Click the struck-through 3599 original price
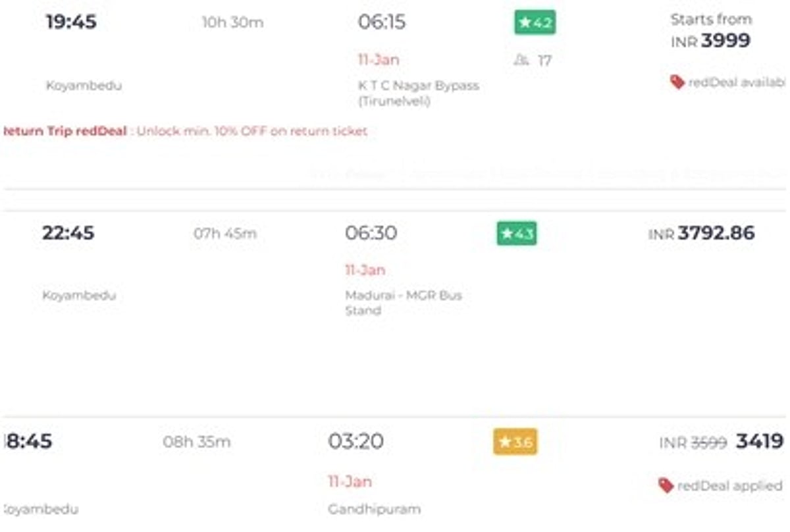The height and width of the screenshot is (532, 790). [x=708, y=442]
